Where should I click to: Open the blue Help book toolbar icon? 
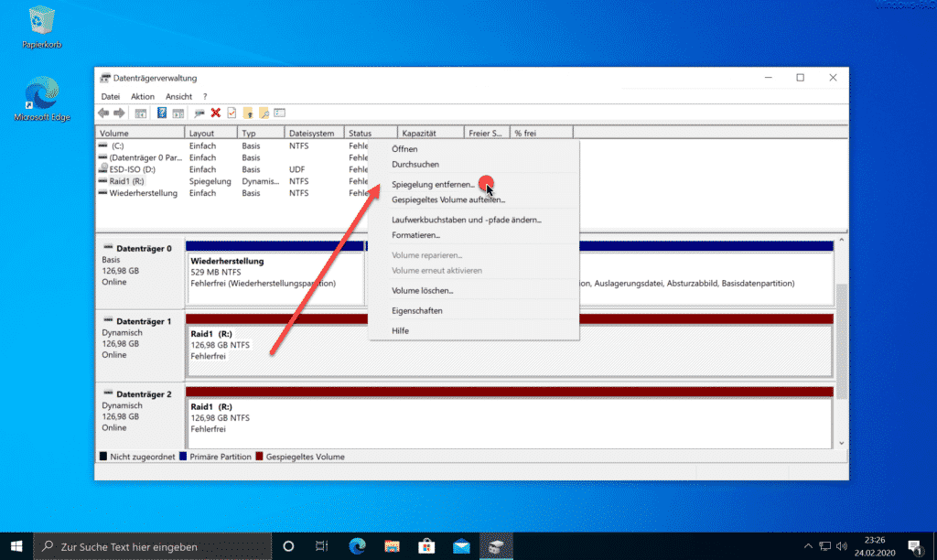(161, 113)
